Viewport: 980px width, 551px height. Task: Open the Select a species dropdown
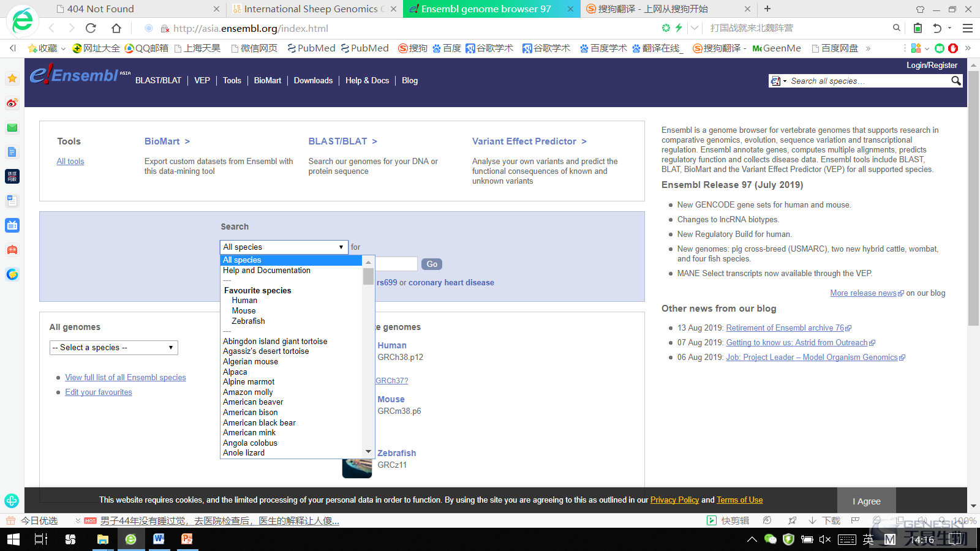114,348
